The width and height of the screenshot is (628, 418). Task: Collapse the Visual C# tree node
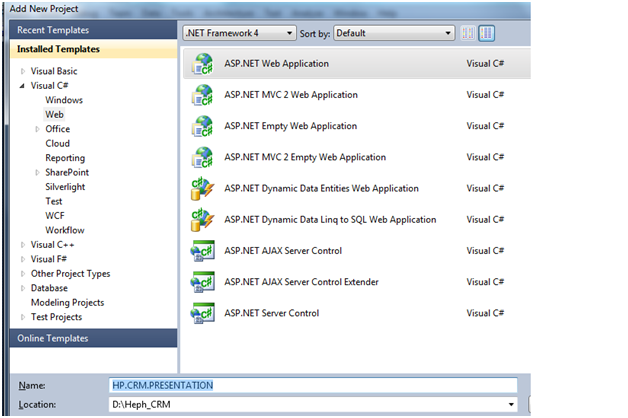point(22,86)
